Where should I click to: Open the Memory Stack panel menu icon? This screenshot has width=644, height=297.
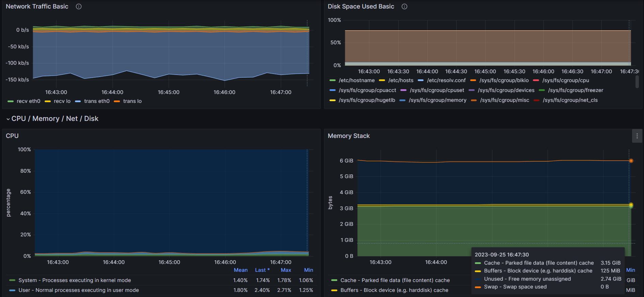coord(637,136)
